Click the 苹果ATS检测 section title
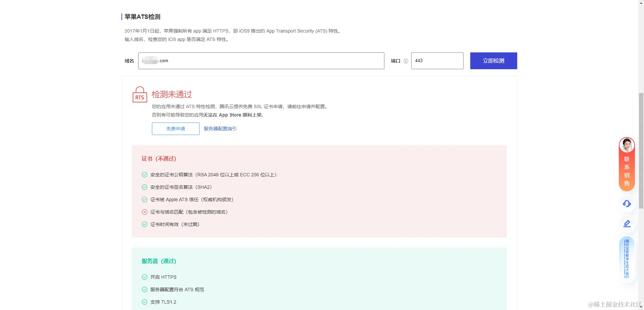644x310 pixels. coord(142,17)
